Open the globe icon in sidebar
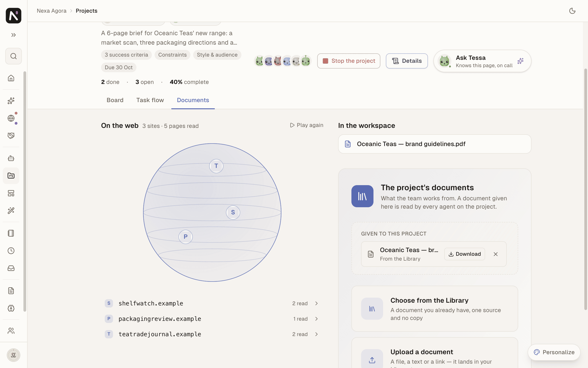This screenshot has height=368, width=588. click(x=11, y=118)
